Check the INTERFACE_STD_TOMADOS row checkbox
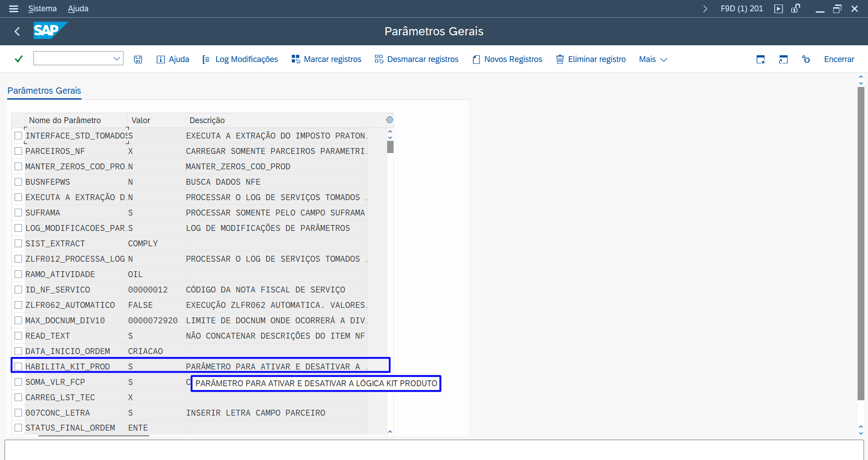The width and height of the screenshot is (868, 460). (x=18, y=136)
